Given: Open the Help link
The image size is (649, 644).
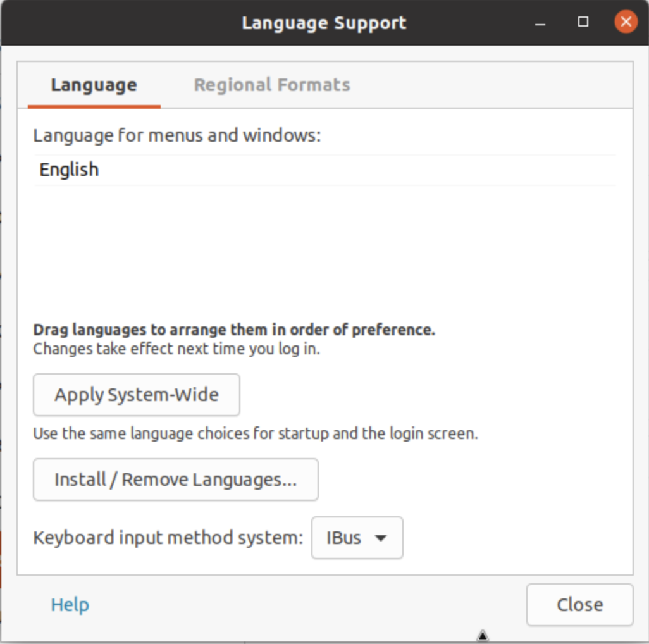Looking at the screenshot, I should tap(70, 605).
